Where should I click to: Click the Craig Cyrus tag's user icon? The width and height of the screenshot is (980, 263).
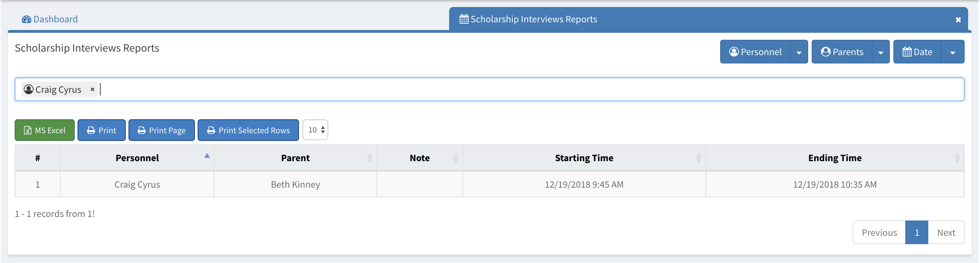pyautogui.click(x=29, y=89)
